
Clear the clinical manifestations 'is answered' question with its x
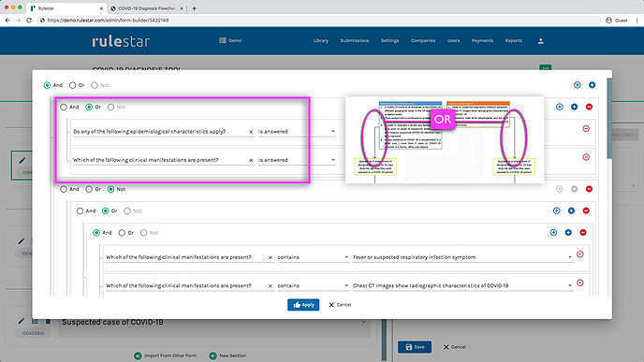pyautogui.click(x=251, y=160)
